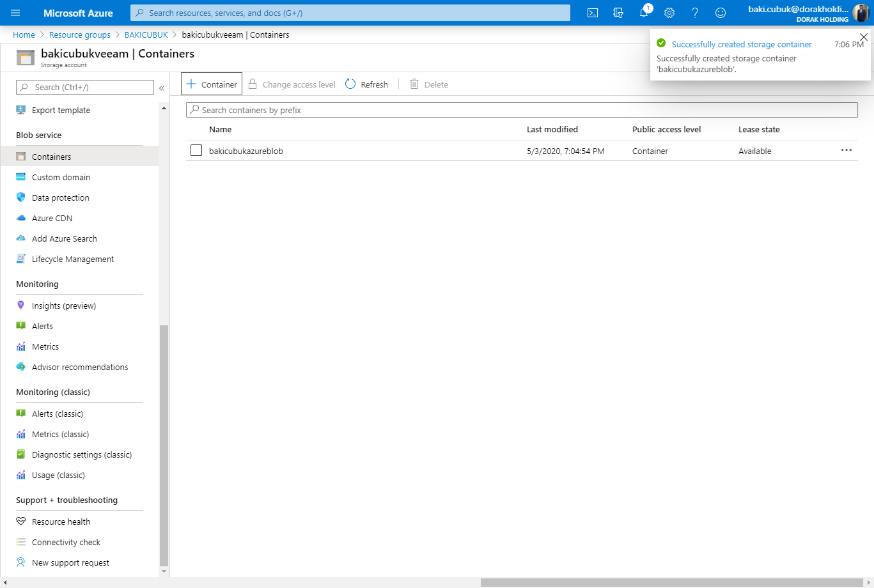Viewport: 874px width, 588px height.
Task: Click the Connectivity check icon
Action: [x=21, y=542]
